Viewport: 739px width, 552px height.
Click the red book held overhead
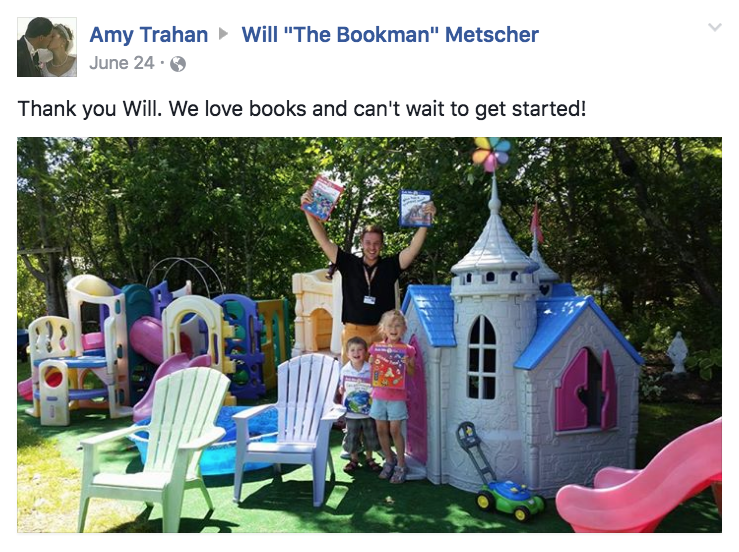pos(323,198)
